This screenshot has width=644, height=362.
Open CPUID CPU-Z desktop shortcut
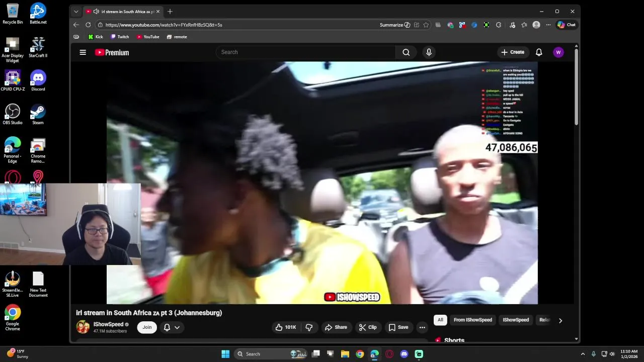pyautogui.click(x=13, y=80)
